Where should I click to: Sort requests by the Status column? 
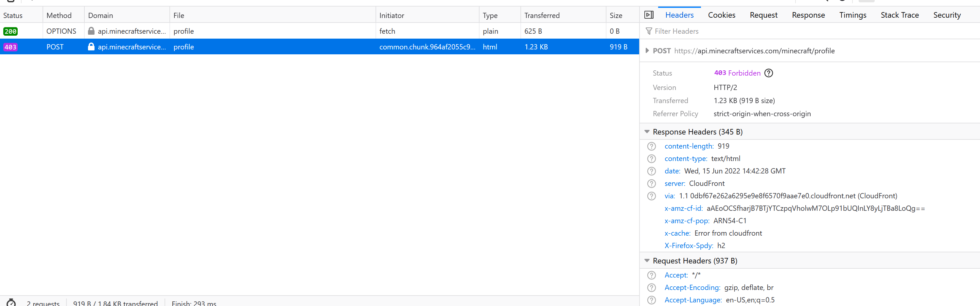click(21, 15)
